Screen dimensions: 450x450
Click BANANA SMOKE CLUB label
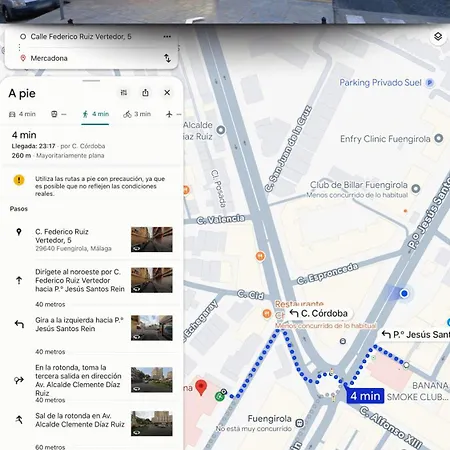point(418,391)
